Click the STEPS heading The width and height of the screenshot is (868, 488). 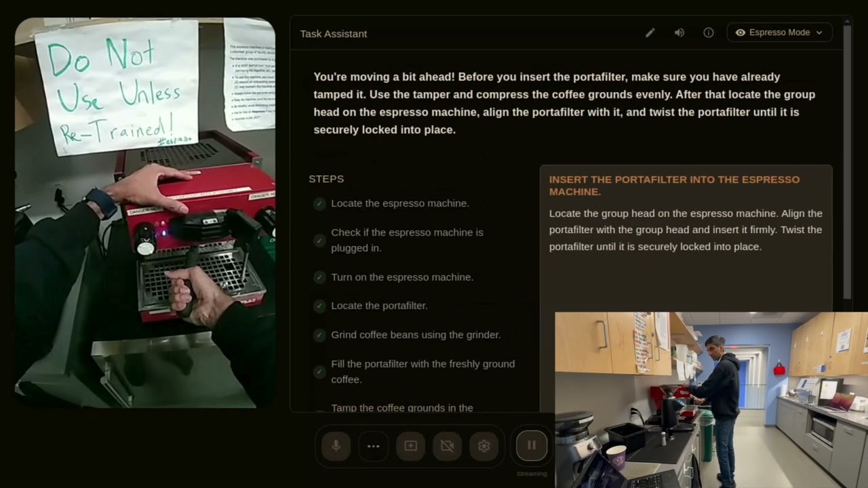(x=326, y=179)
